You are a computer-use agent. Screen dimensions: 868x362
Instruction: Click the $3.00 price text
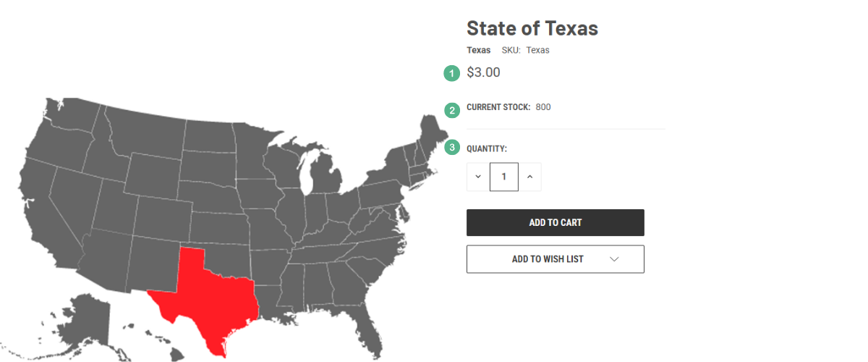pos(483,72)
